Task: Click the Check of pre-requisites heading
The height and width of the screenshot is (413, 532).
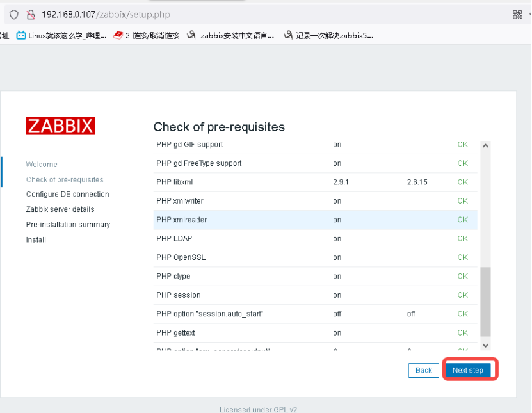Action: point(219,127)
